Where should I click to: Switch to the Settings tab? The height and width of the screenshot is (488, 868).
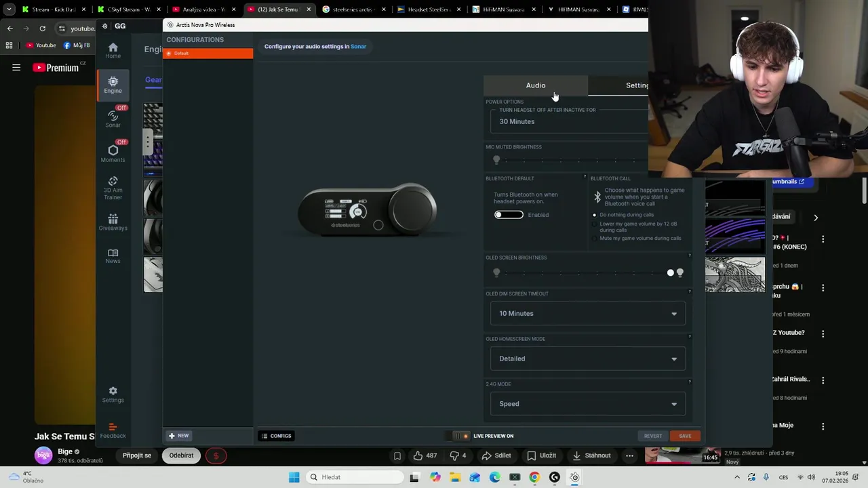(x=618, y=85)
